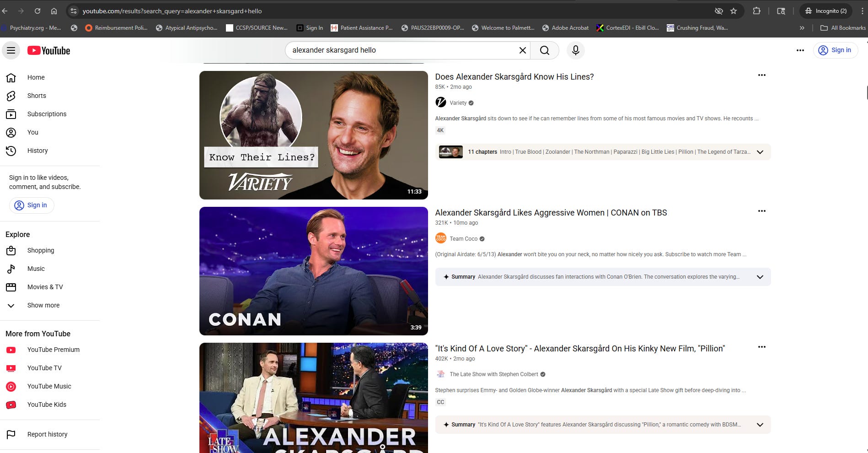Open the CONAN video thumbnail
Screen dimensions: 868x453
point(313,271)
